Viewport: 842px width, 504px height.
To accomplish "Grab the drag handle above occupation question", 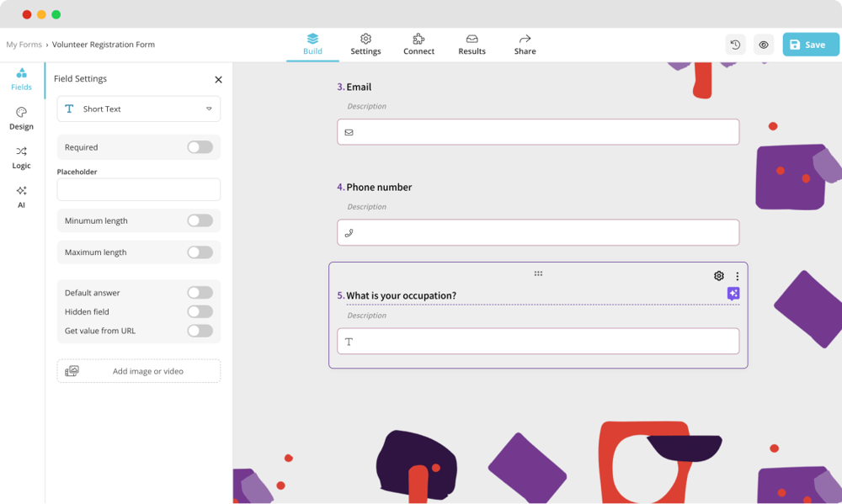I will (538, 273).
